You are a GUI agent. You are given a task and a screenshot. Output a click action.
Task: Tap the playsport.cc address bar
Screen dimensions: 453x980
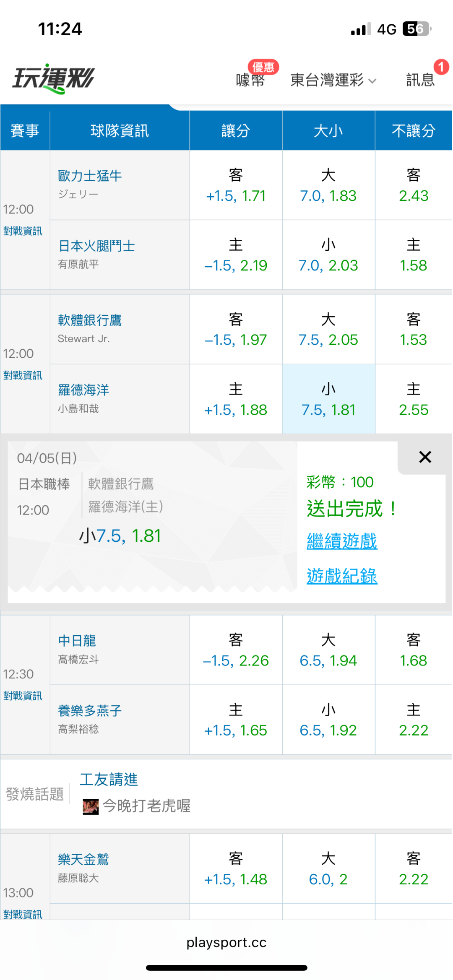(x=226, y=943)
